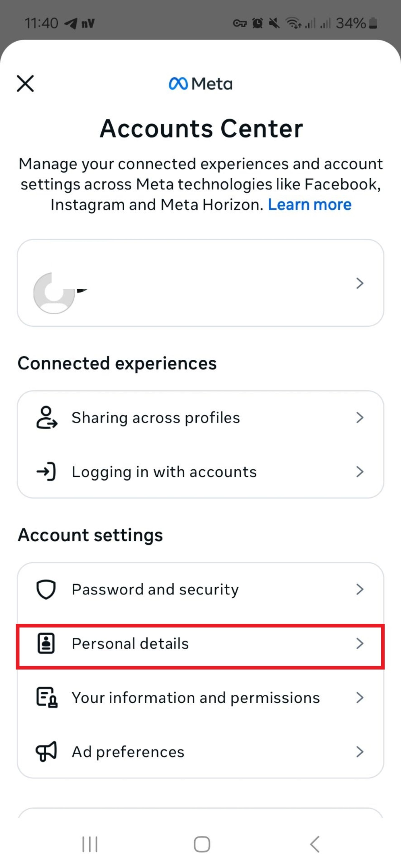Viewport: 401px width, 868px height.
Task: Tap the Android back navigation button
Action: point(314,844)
